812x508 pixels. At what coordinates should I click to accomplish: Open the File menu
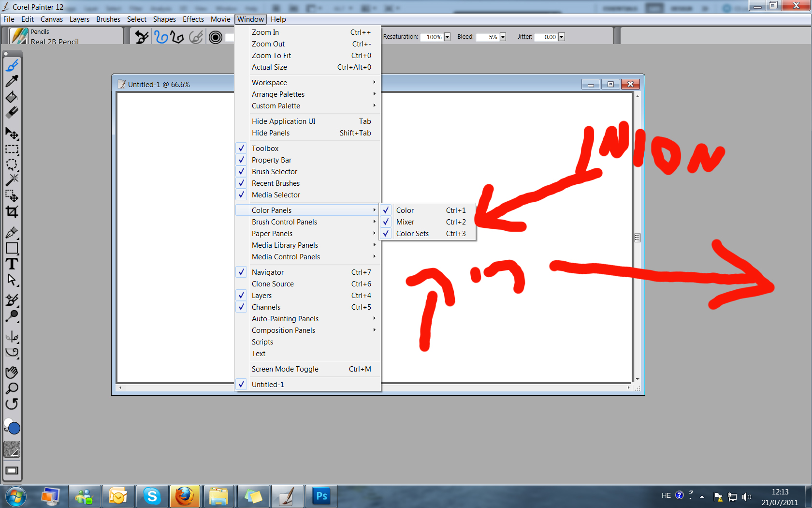click(9, 19)
